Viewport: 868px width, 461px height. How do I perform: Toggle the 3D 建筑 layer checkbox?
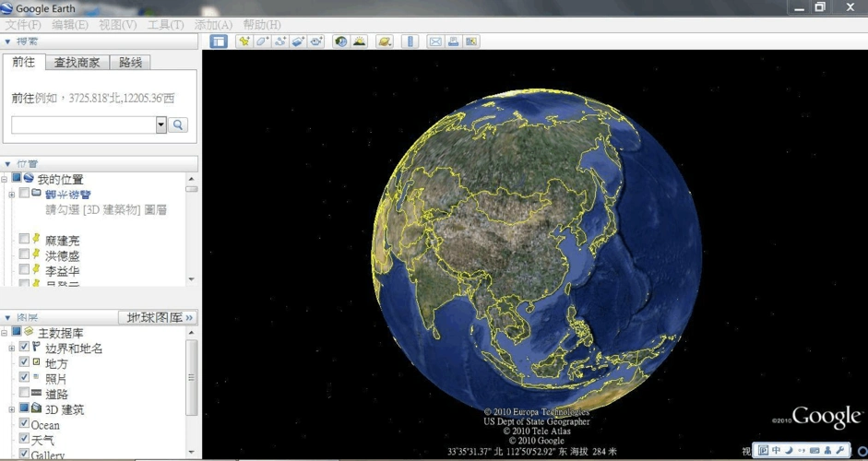click(x=24, y=408)
